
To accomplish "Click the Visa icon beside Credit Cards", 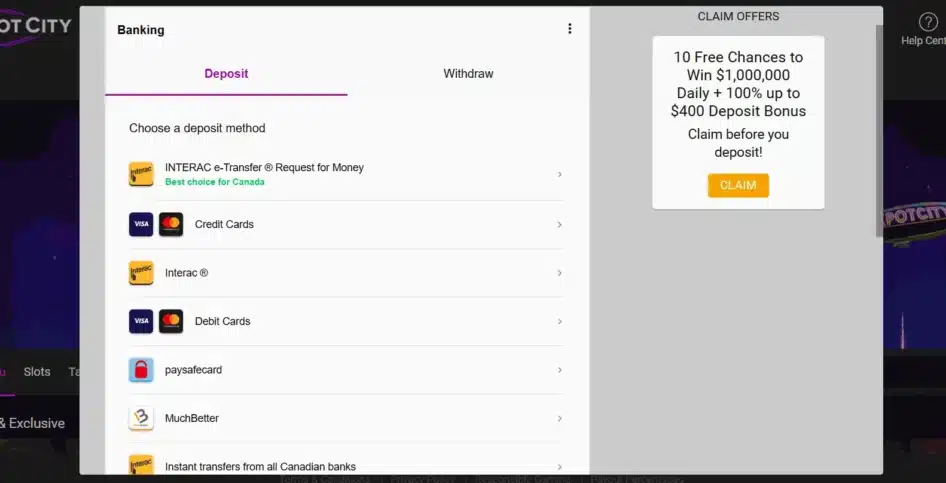I will point(141,224).
